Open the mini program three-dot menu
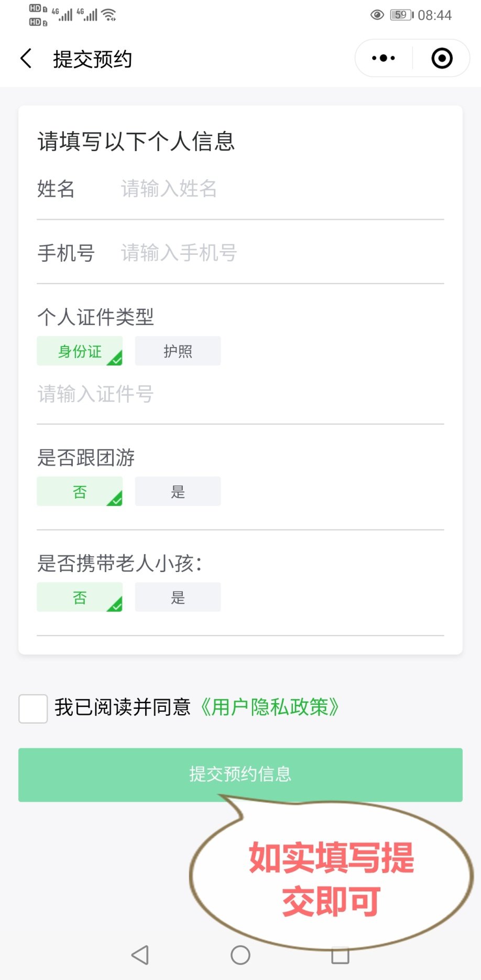 (384, 58)
